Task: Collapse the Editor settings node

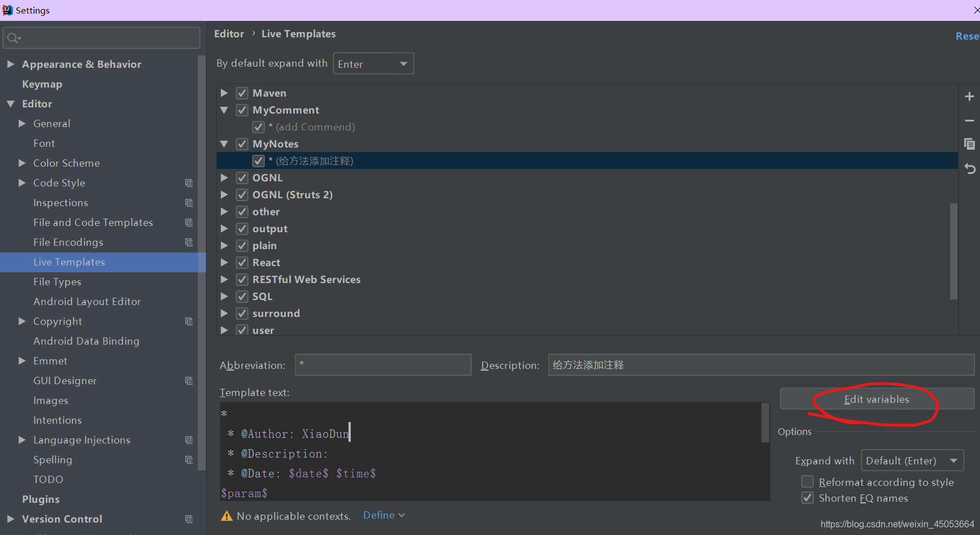Action: point(11,104)
